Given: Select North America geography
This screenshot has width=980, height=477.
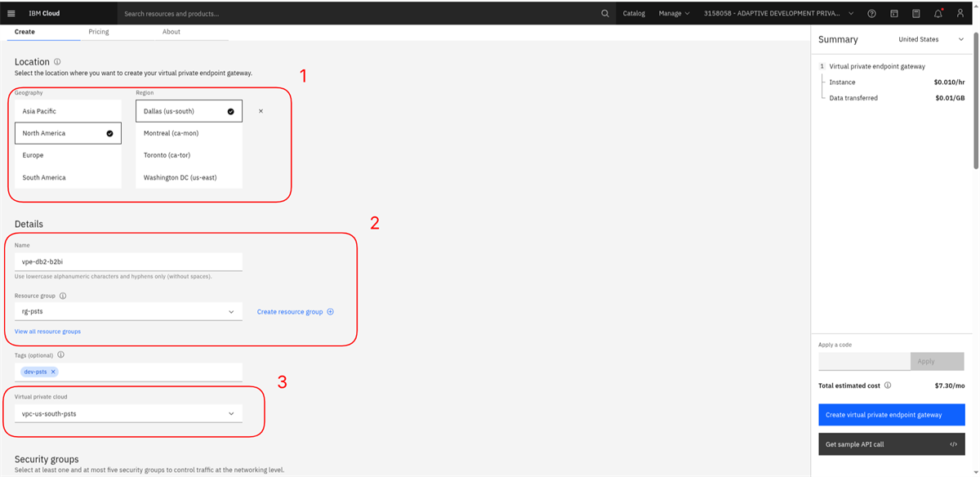Looking at the screenshot, I should [x=68, y=133].
